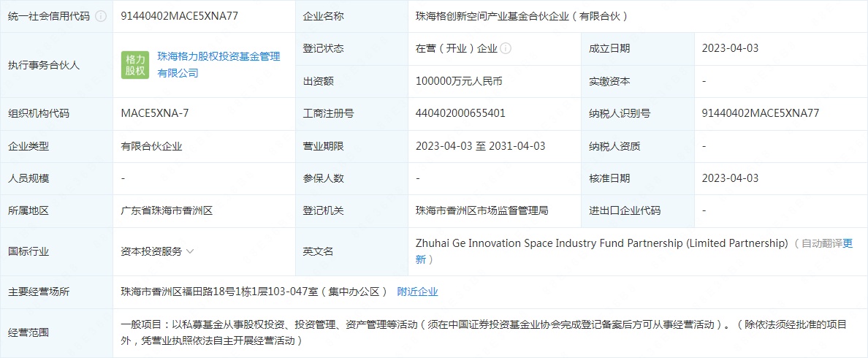This screenshot has width=868, height=358.
Task: Click the 出资额 label cell
Action: coord(351,81)
